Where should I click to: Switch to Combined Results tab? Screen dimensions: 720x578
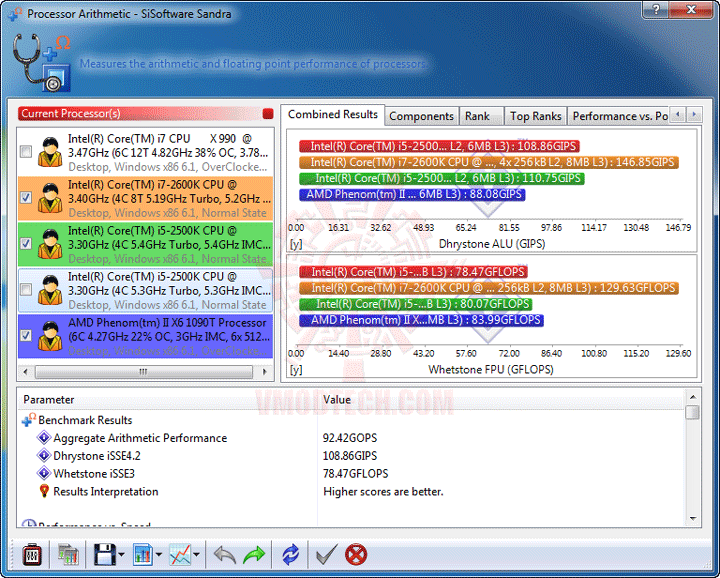(x=332, y=114)
